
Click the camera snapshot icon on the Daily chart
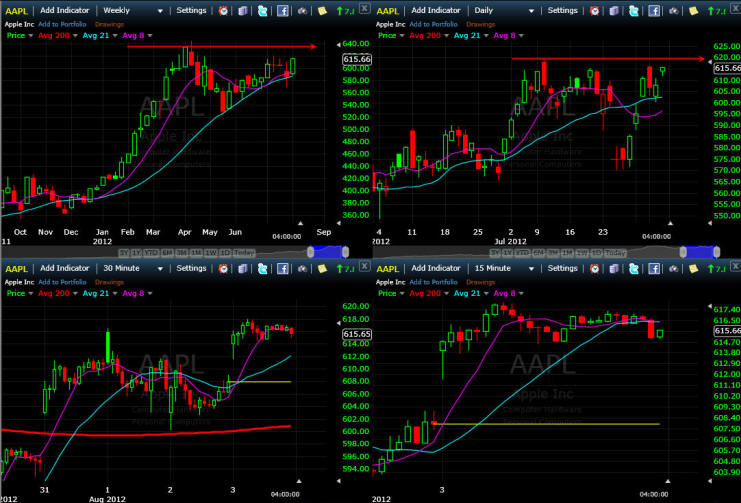click(673, 10)
